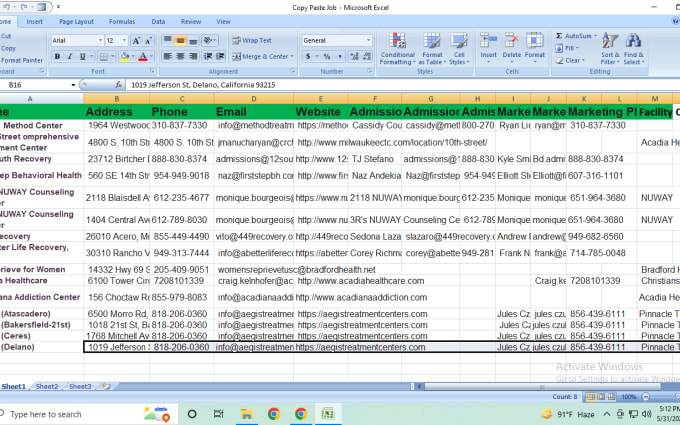Center text horizontally

[180, 56]
